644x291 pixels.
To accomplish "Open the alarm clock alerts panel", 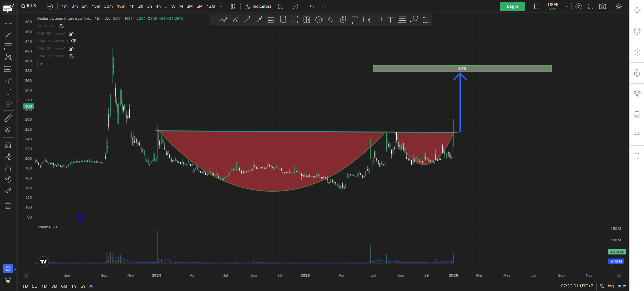I will tap(637, 32).
